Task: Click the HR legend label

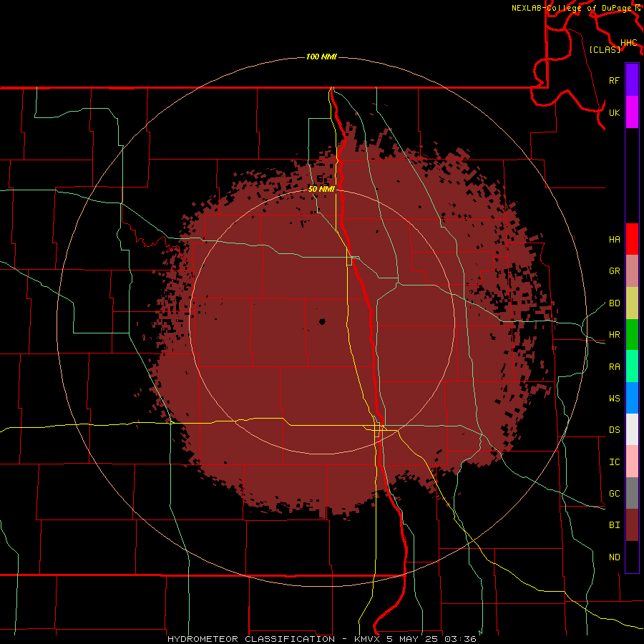Action: [614, 335]
